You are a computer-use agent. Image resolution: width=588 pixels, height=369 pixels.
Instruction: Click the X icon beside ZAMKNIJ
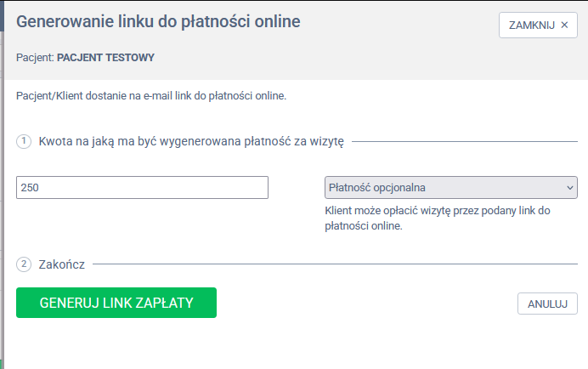click(x=564, y=26)
